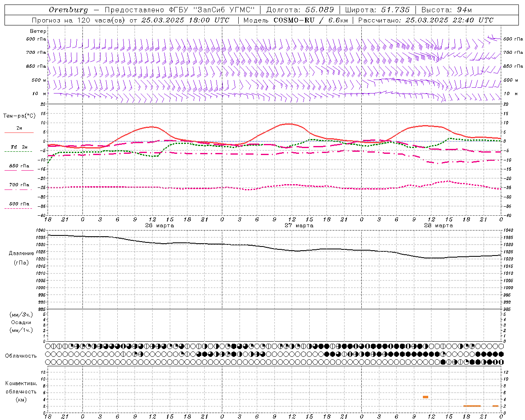Click the (гПа) unit under Давление
Image resolution: width=525 pixels, height=420 pixels.
[21, 263]
